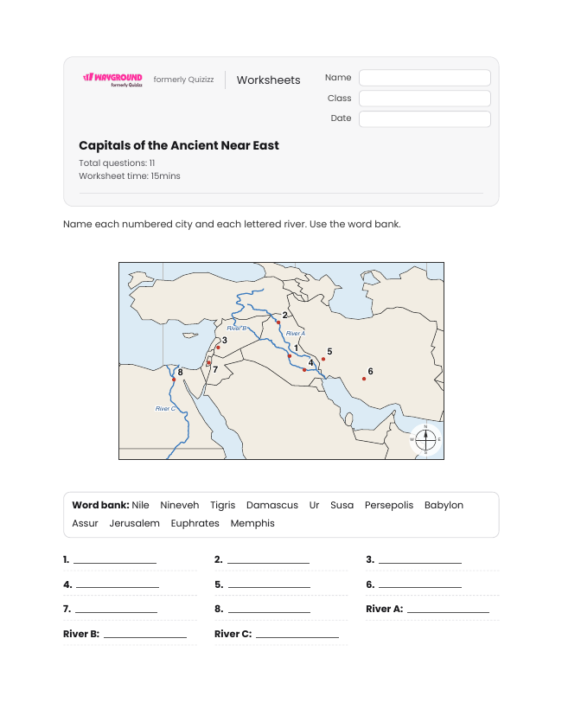562x728 pixels.
Task: Click 'Worksheet time: 15mins' text
Action: [x=129, y=176]
